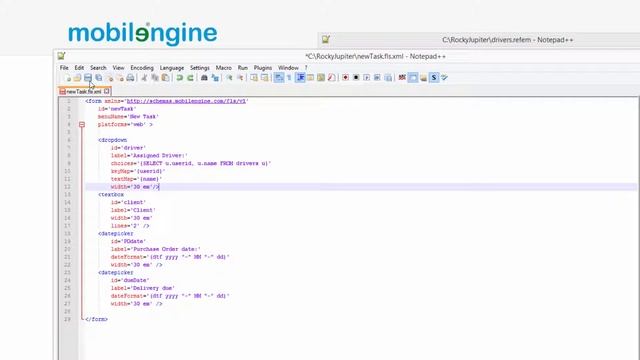Click the closing '</form>' tag line
Screen dimensions: 640x360
pos(96,319)
